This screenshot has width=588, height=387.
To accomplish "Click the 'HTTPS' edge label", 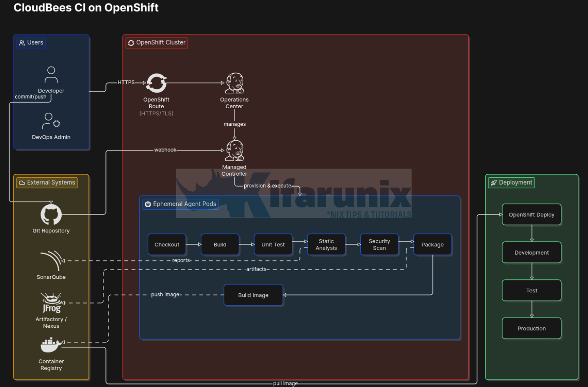I will (x=126, y=82).
